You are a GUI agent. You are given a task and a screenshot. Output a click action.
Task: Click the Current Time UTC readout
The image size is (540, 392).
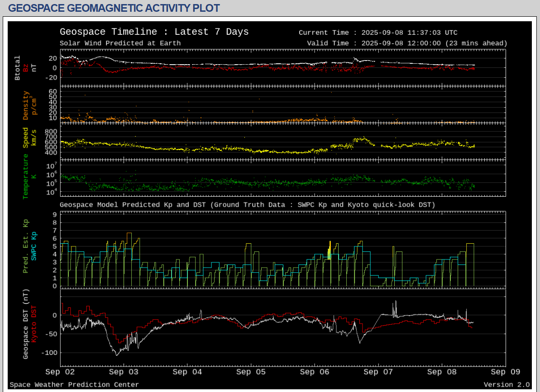tap(378, 33)
